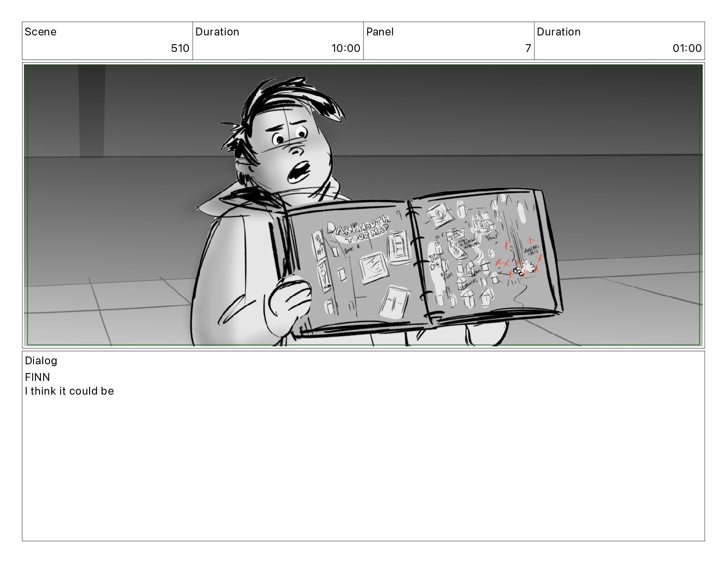Click the dark pillar in the background
The image size is (728, 563).
[x=92, y=111]
